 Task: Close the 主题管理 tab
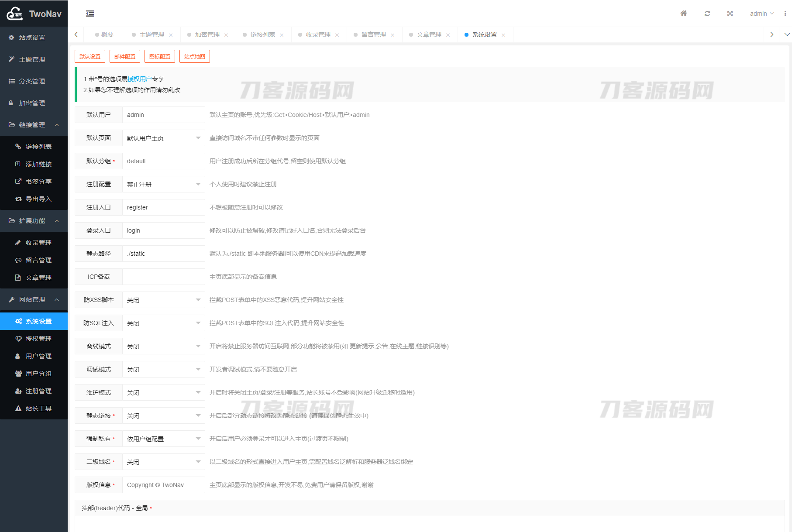171,35
